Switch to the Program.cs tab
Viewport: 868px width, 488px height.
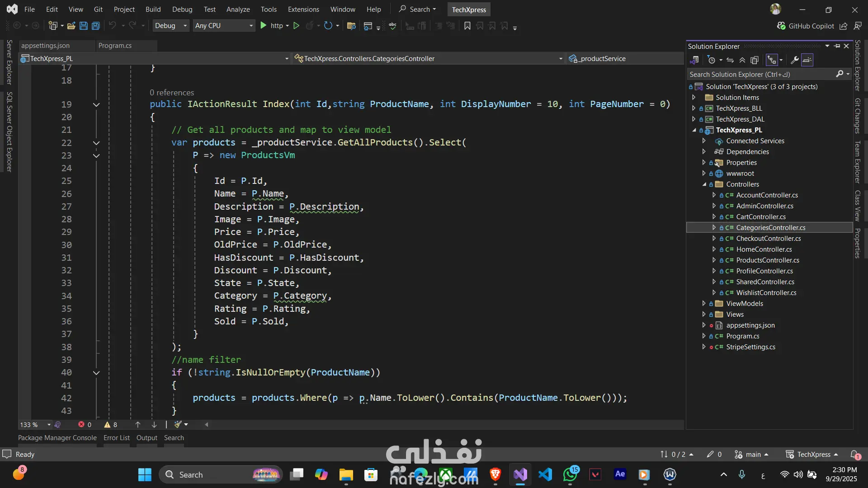pos(115,46)
